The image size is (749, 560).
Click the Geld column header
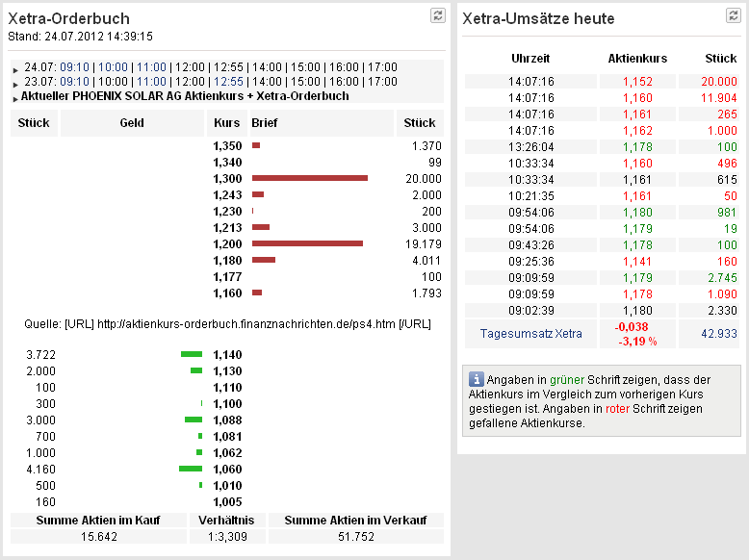click(x=132, y=123)
